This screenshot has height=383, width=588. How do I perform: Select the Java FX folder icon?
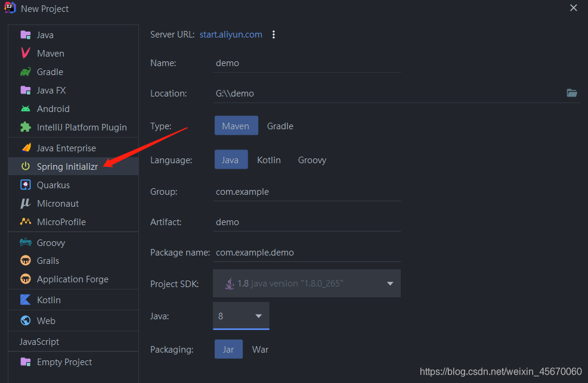click(x=26, y=90)
